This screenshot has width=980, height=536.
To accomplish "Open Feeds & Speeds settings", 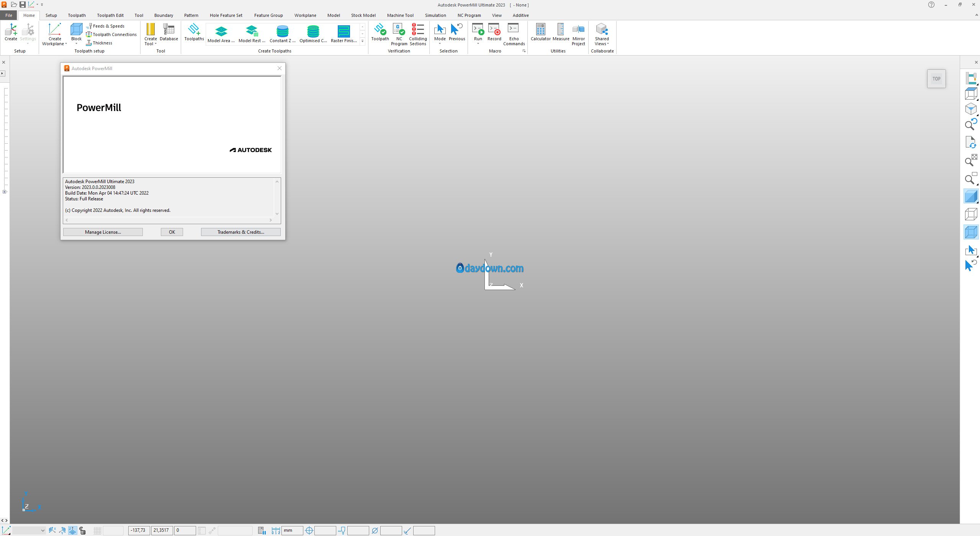I will click(105, 26).
